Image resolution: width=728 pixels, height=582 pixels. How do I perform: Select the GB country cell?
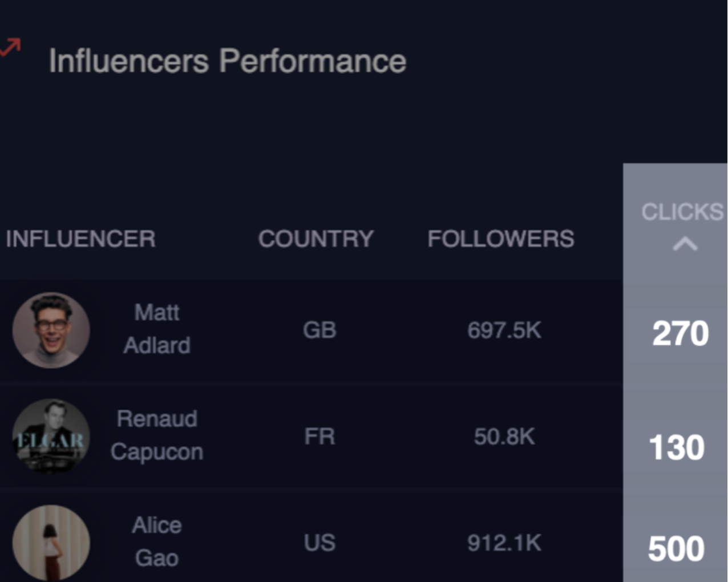coord(319,330)
